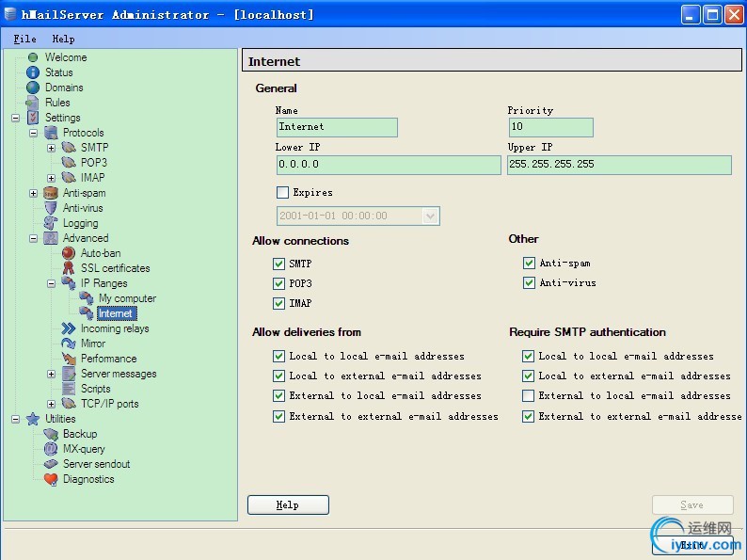Select the Domains globe icon
The width and height of the screenshot is (747, 560).
pos(33,88)
